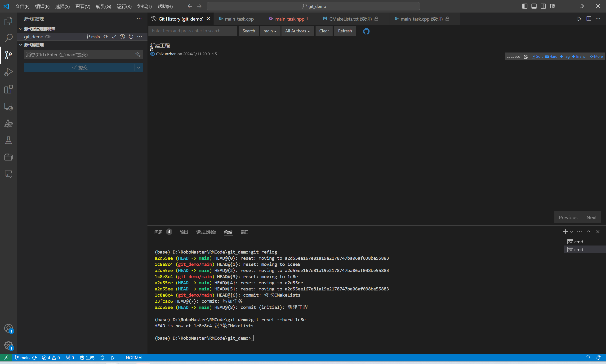Open Run and Debug view
606x364 pixels.
coord(8,72)
